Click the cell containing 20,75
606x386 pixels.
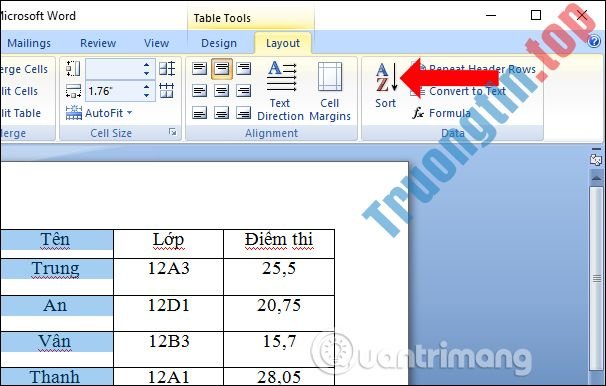point(279,313)
